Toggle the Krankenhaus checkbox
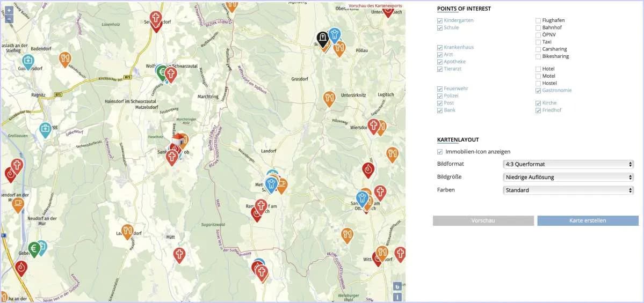Screen dimensions: 644x303 [x=440, y=48]
